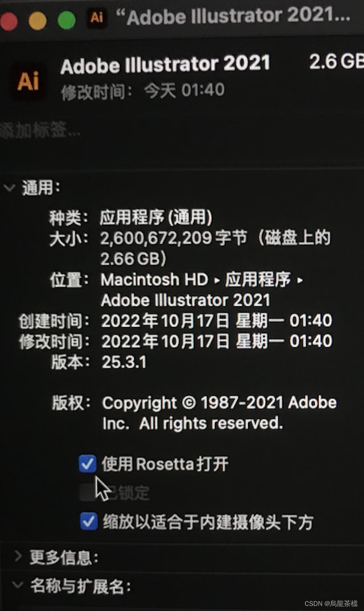Image resolution: width=364 pixels, height=611 pixels.
Task: Click the 修改时间 date value in 通用 section
Action: pyautogui.click(x=217, y=341)
